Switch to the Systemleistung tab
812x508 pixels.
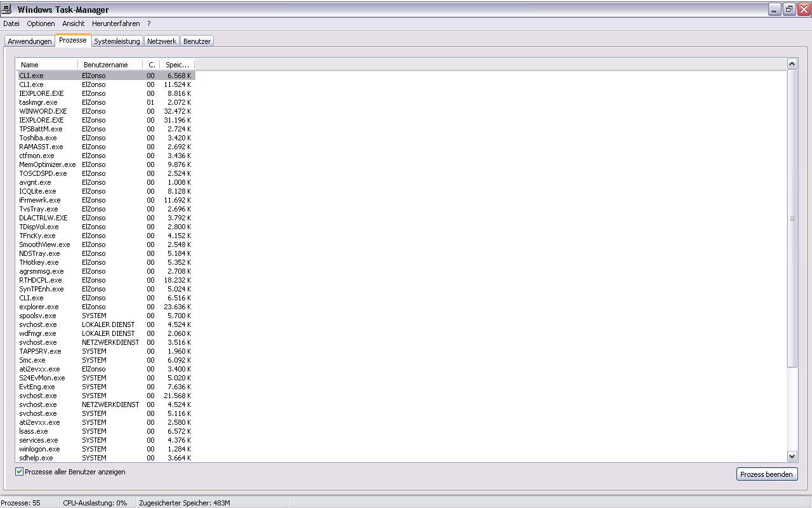tap(117, 41)
